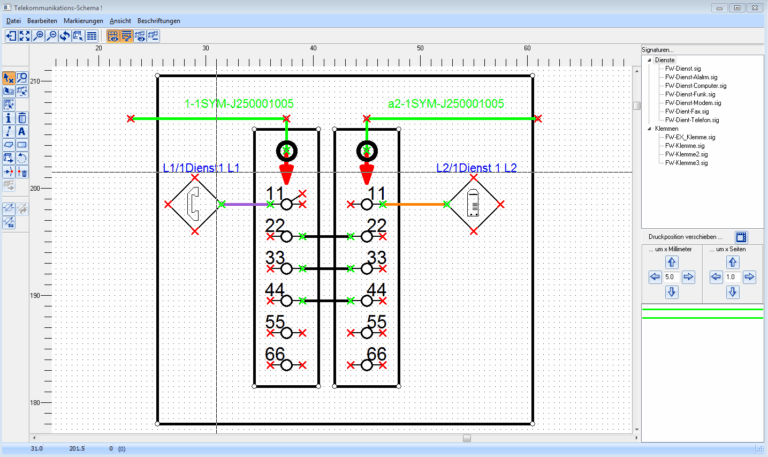768x457 pixels.
Task: Collapse the Dienste tree node
Action: coord(649,59)
